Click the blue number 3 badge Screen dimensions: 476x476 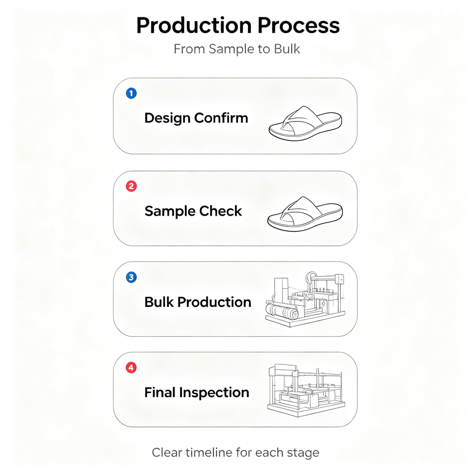[131, 277]
